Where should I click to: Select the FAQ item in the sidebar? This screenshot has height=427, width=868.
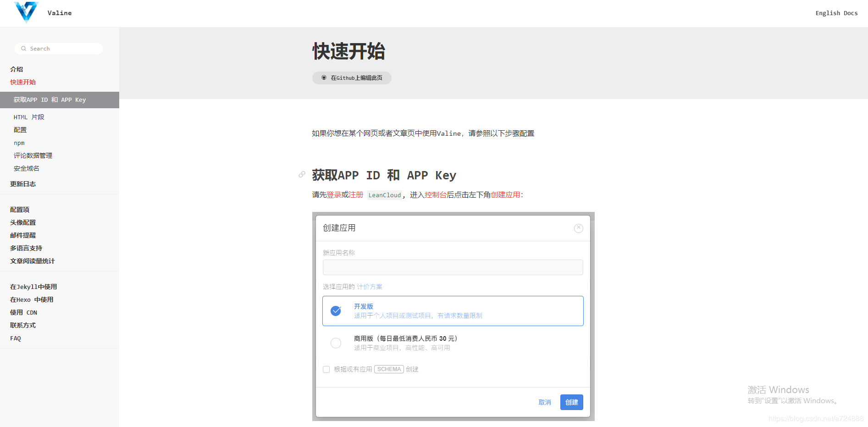click(15, 338)
